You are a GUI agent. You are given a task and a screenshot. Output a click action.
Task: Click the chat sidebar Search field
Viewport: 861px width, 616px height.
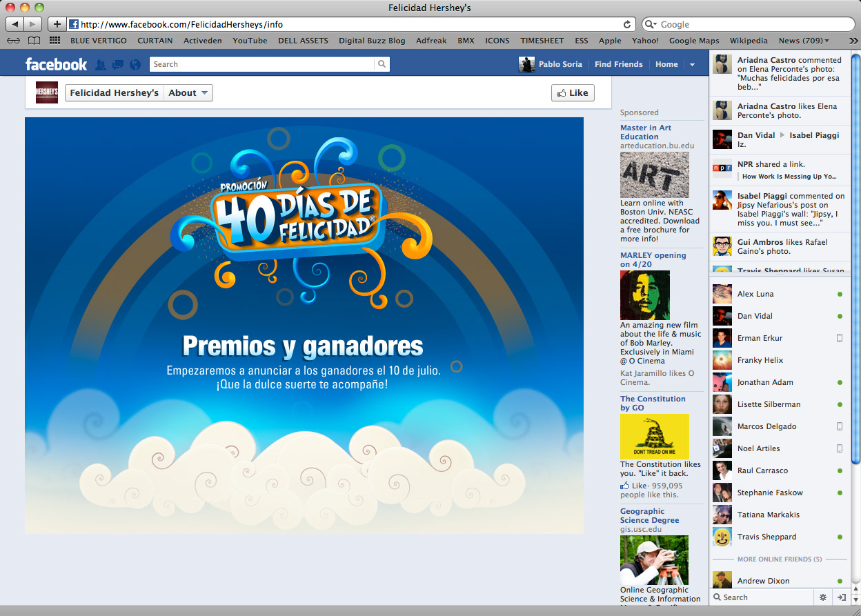tap(762, 597)
